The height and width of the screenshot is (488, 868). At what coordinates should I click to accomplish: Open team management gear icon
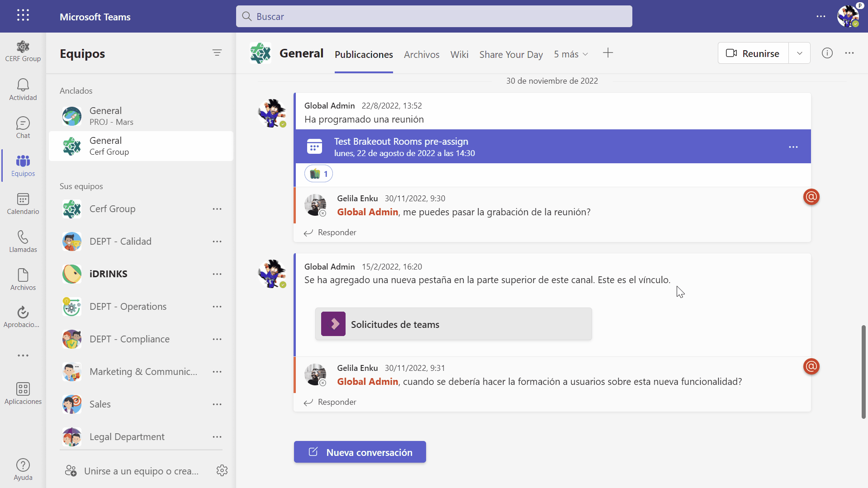tap(222, 470)
